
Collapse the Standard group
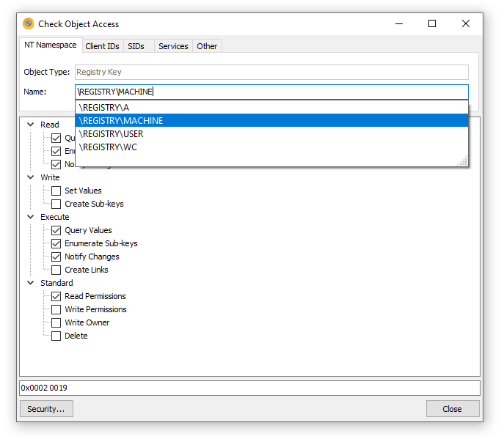pyautogui.click(x=31, y=283)
